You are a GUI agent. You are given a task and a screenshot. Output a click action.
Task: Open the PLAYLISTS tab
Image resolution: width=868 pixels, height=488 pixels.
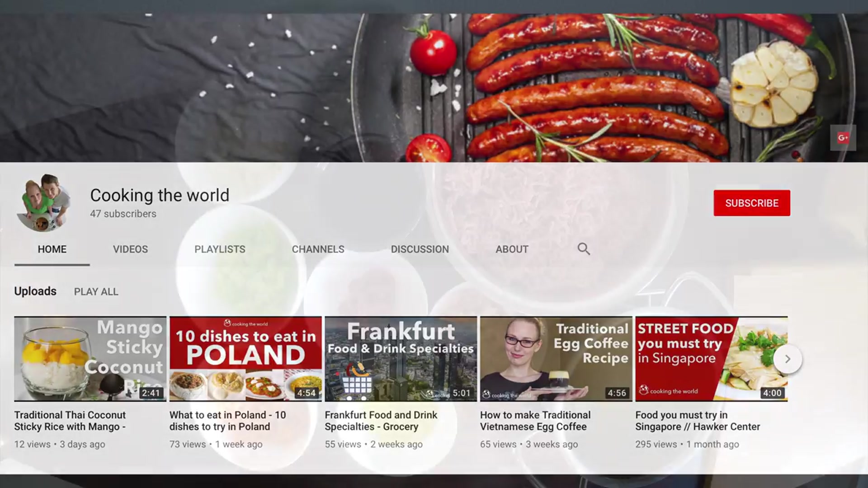pyautogui.click(x=220, y=249)
